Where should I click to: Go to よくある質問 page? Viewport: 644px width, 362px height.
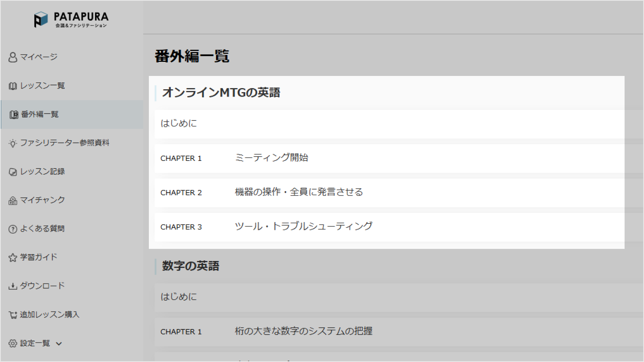coord(42,229)
